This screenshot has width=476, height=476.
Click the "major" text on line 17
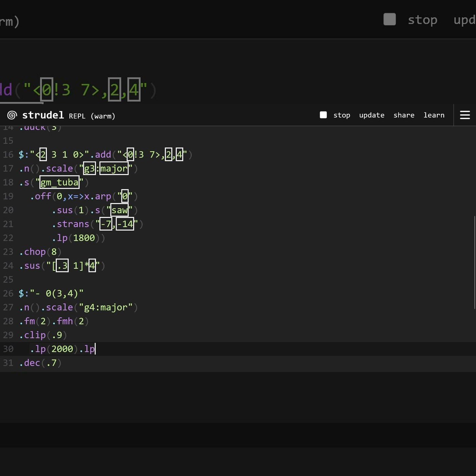(x=114, y=169)
